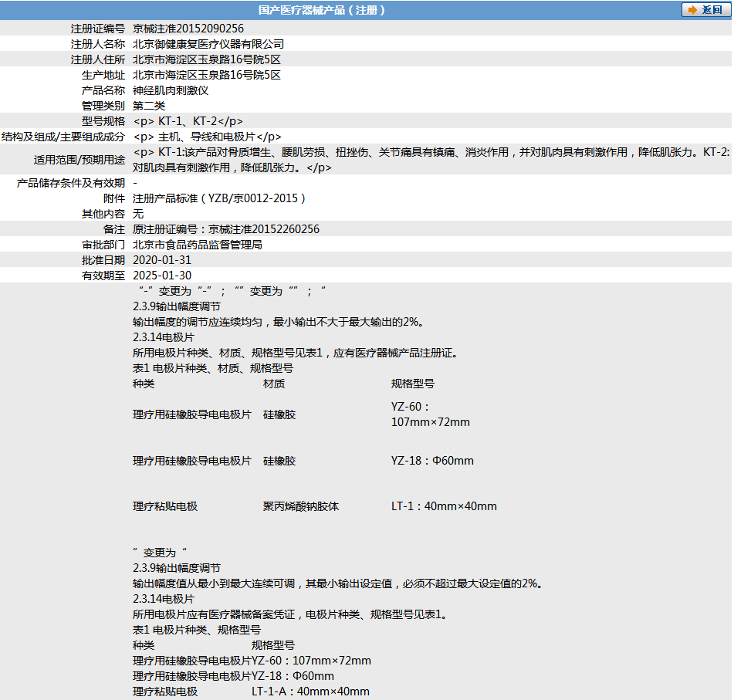Click the 返回 button

705,10
